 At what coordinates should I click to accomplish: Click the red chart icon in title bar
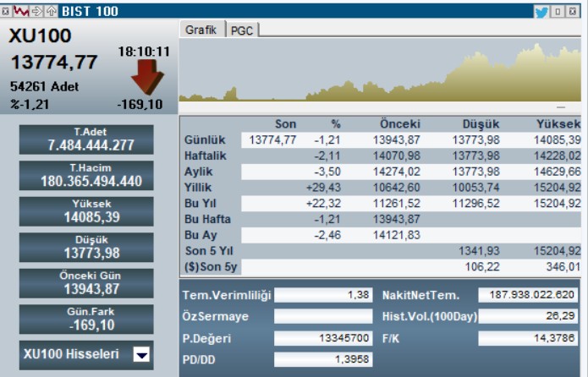(x=21, y=11)
